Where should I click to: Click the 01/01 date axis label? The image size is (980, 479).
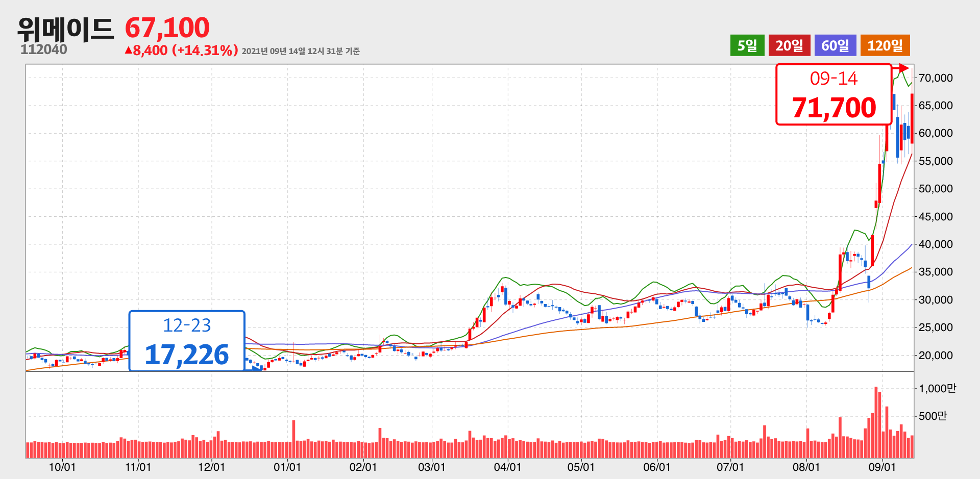[287, 467]
